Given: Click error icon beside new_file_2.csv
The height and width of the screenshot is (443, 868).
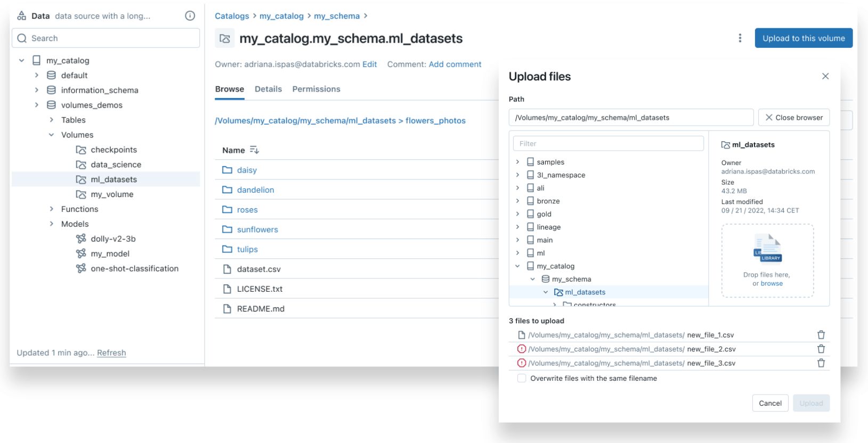Looking at the screenshot, I should click(522, 349).
